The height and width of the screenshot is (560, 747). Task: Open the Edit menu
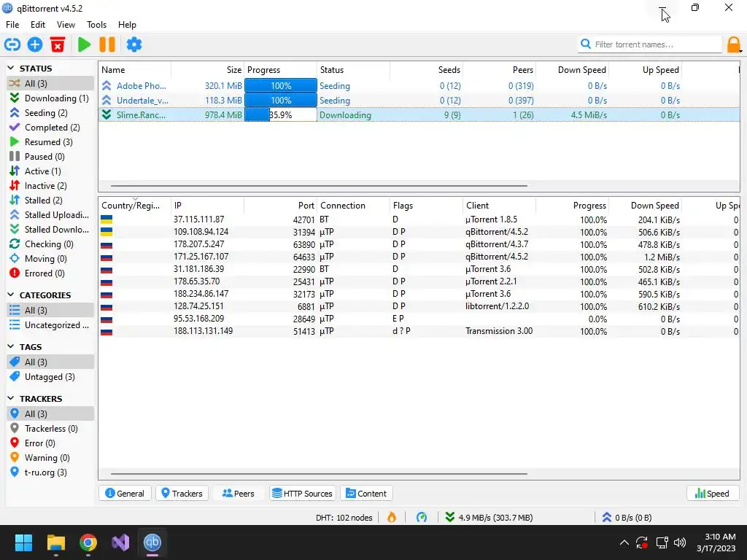[x=38, y=25]
